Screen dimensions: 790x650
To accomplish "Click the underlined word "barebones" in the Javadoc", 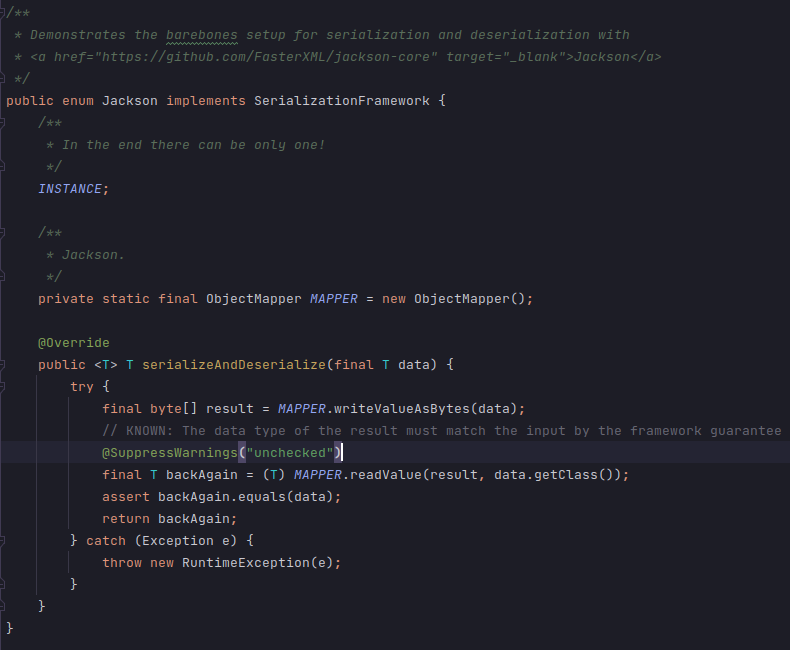I will (202, 35).
